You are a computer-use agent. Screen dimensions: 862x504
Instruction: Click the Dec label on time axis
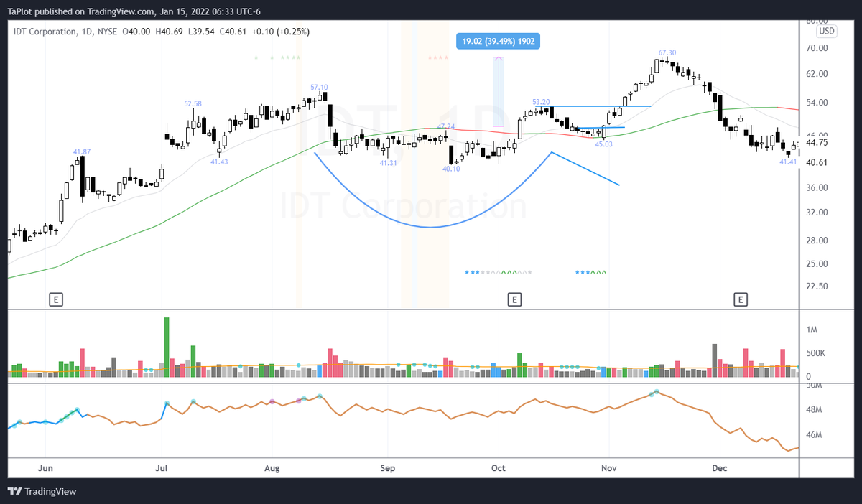[x=720, y=468]
